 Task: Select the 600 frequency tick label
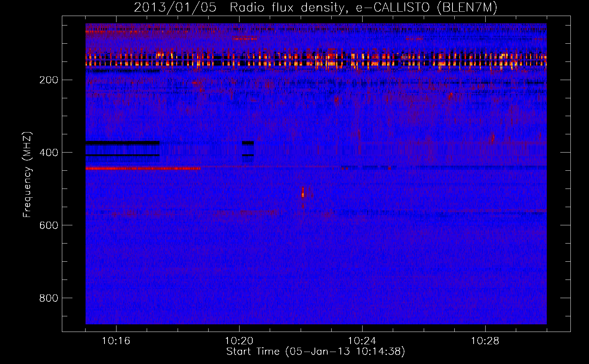tap(49, 225)
